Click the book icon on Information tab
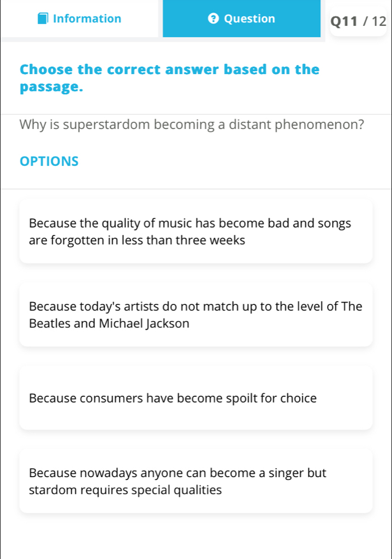 click(x=44, y=19)
